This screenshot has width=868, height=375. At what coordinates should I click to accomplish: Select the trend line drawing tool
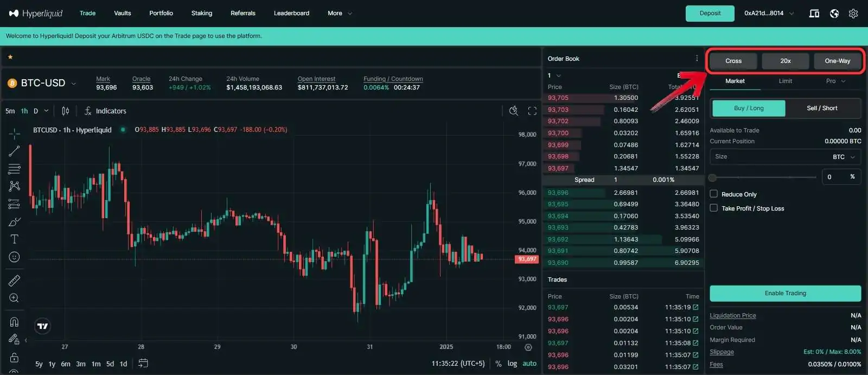15,151
